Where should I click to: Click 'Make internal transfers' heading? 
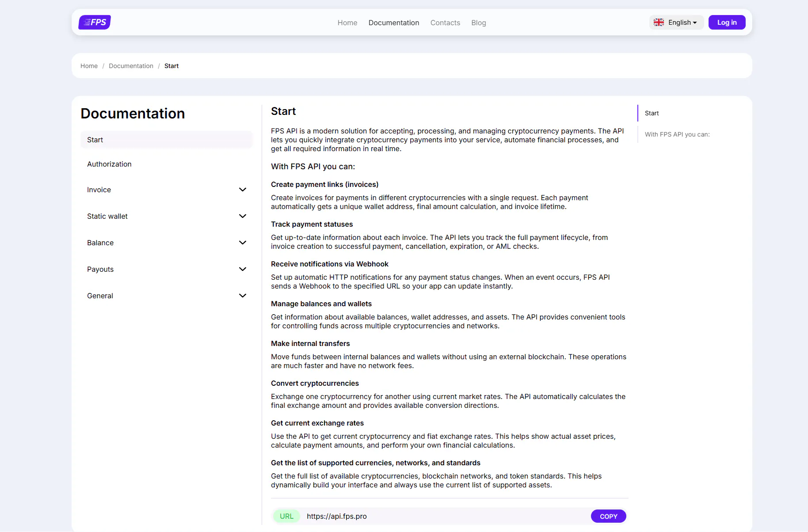tap(310, 343)
